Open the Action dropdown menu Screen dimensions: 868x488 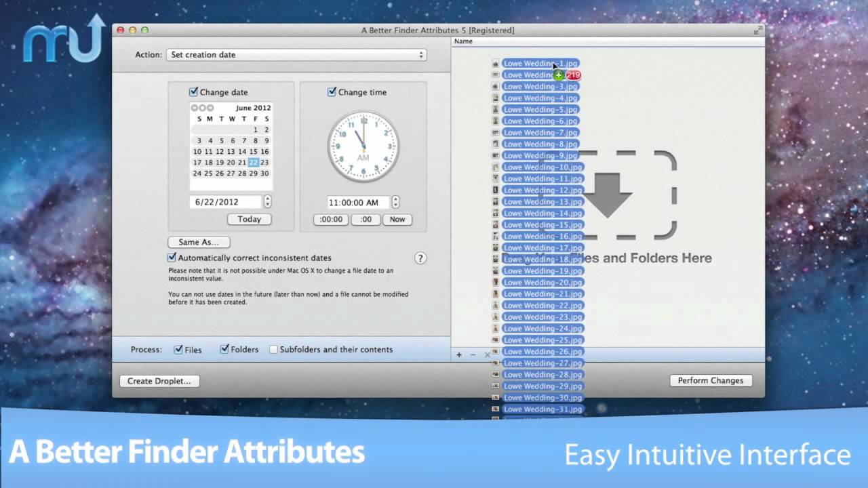pos(296,55)
